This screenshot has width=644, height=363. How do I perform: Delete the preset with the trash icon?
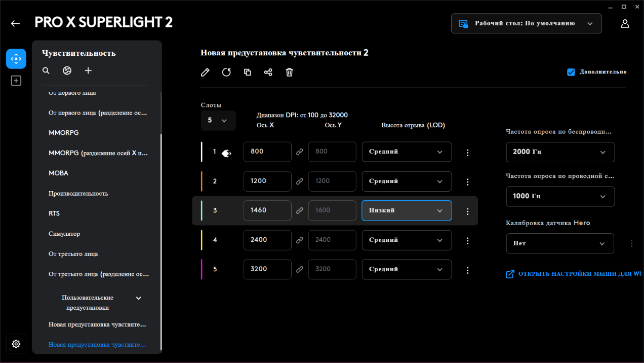(x=290, y=72)
